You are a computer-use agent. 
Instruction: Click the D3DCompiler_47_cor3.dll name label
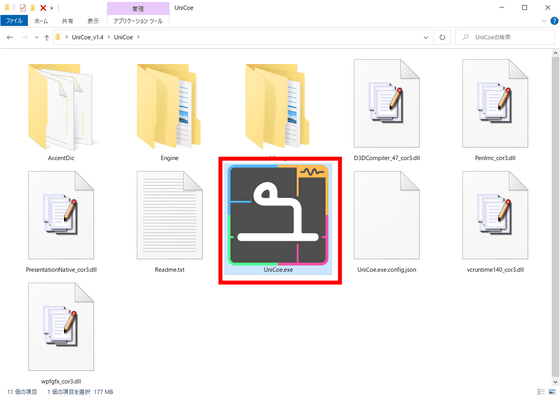pos(387,158)
